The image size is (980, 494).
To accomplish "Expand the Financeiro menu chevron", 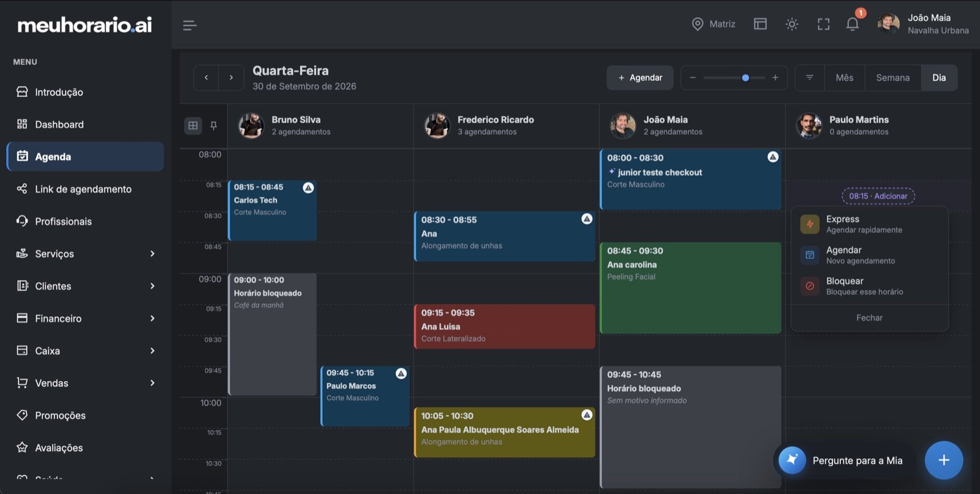I will [153, 318].
